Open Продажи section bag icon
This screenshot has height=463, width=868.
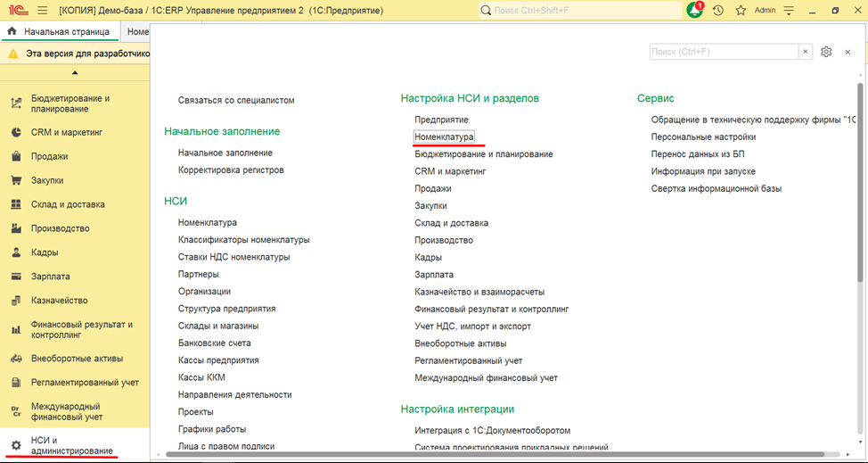[16, 156]
